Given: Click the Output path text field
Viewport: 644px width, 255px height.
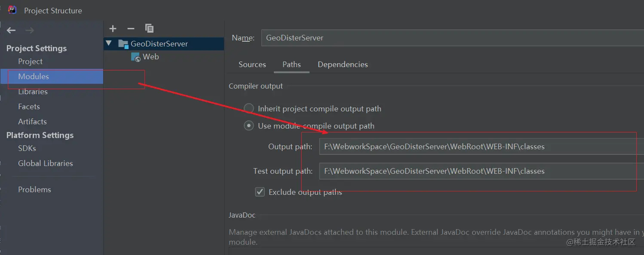Looking at the screenshot, I should pos(477,147).
